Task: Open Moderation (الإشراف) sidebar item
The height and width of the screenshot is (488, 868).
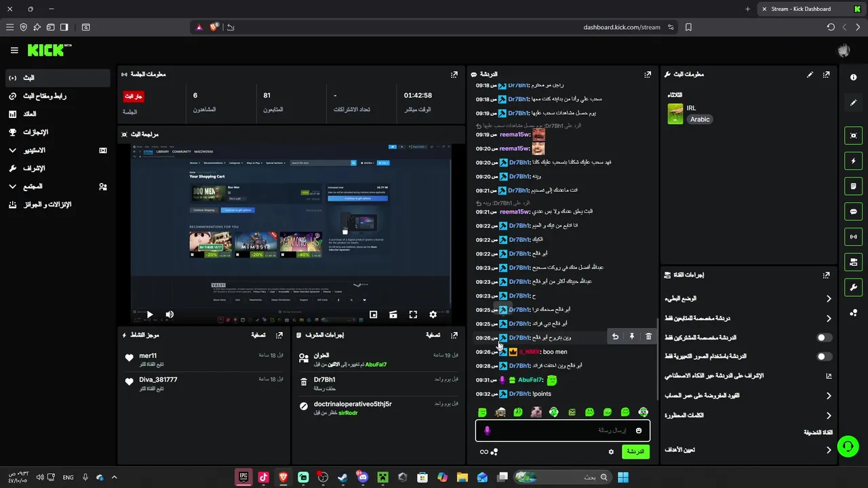Action: coord(57,168)
